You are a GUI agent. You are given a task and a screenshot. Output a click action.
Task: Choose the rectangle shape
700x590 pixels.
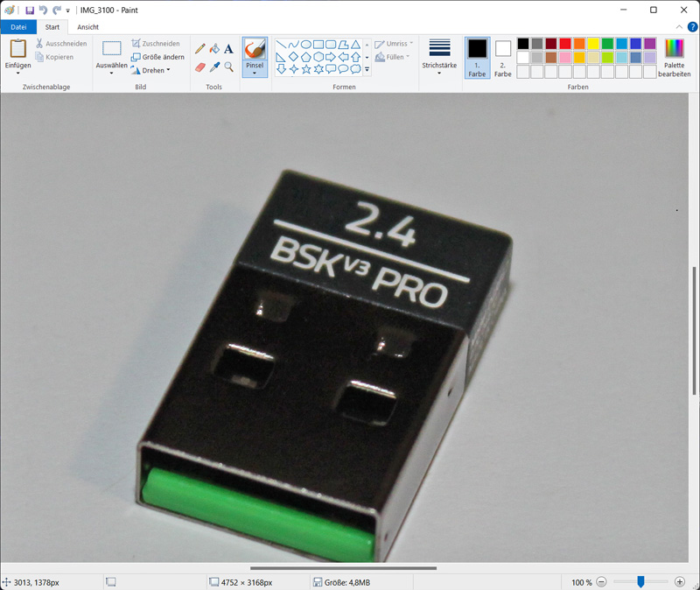318,45
